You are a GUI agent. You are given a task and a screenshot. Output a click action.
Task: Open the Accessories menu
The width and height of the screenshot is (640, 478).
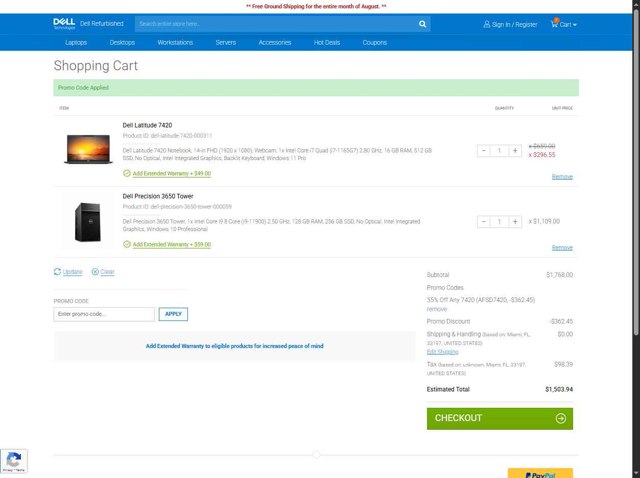(x=275, y=42)
